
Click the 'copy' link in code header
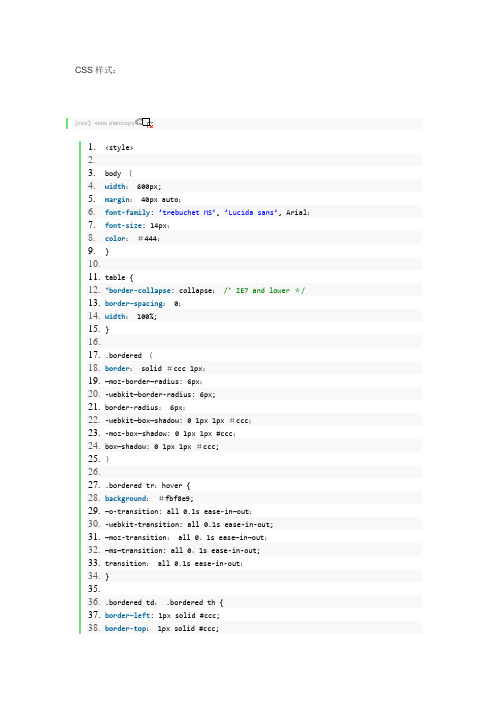(x=128, y=123)
